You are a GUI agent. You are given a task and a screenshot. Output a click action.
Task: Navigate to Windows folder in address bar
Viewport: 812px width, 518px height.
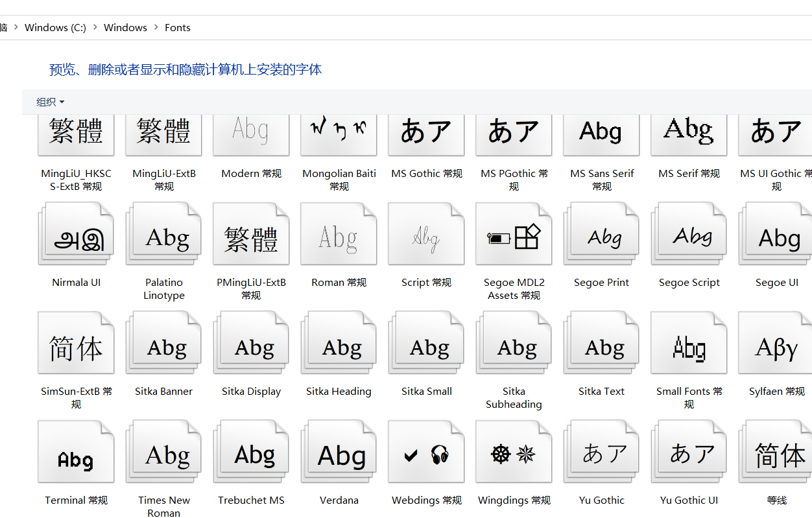tap(125, 27)
